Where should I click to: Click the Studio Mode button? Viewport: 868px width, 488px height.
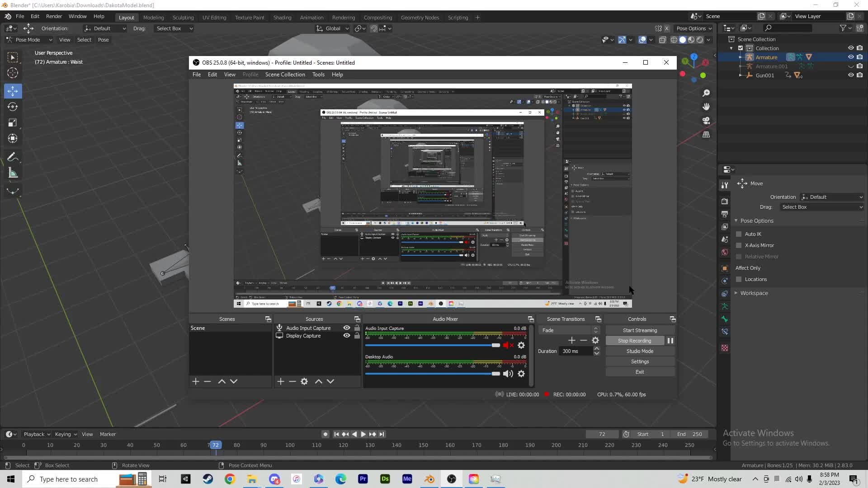640,351
